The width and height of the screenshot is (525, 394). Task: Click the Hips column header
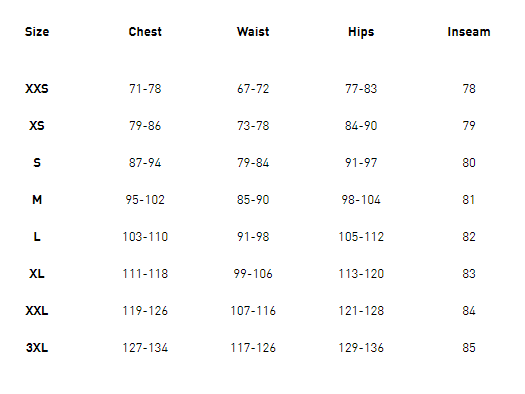tap(361, 32)
